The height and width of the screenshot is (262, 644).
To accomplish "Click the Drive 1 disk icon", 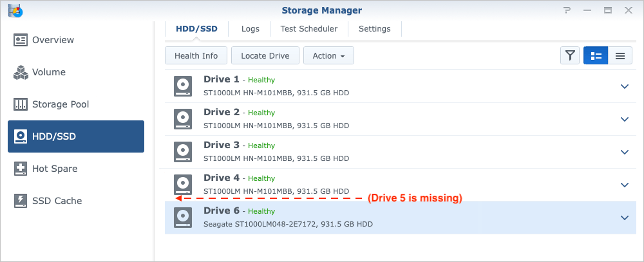I will (x=183, y=86).
